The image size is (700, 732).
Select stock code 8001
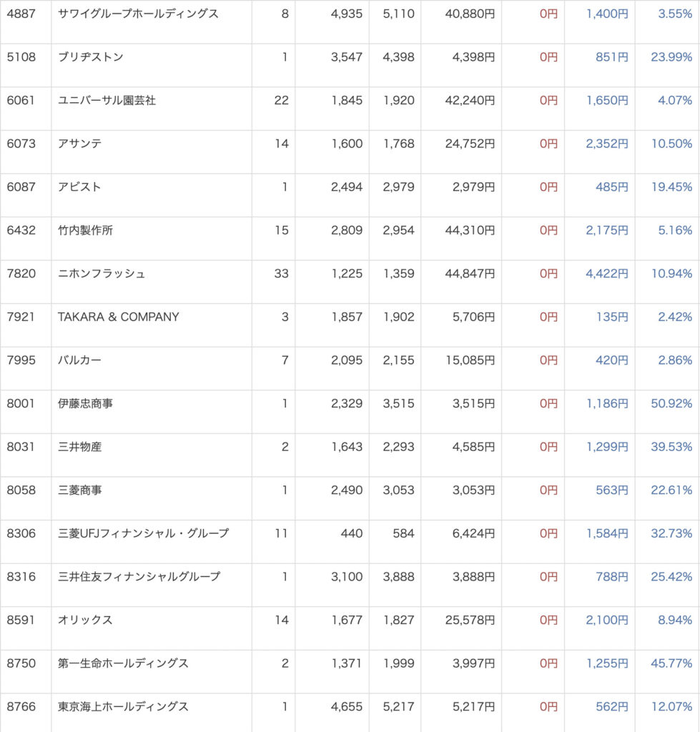[21, 404]
